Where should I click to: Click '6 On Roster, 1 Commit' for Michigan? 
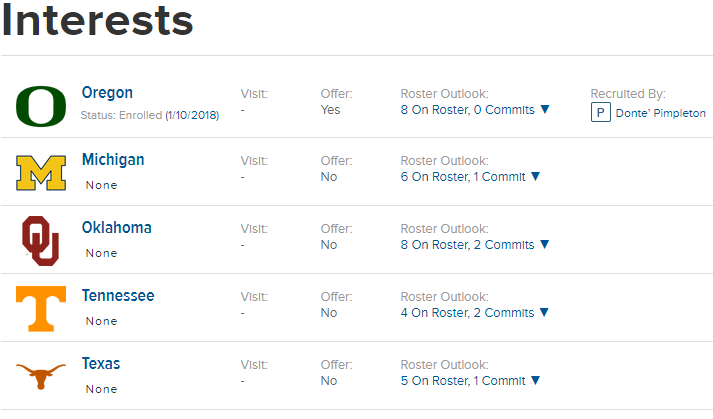[x=462, y=176]
